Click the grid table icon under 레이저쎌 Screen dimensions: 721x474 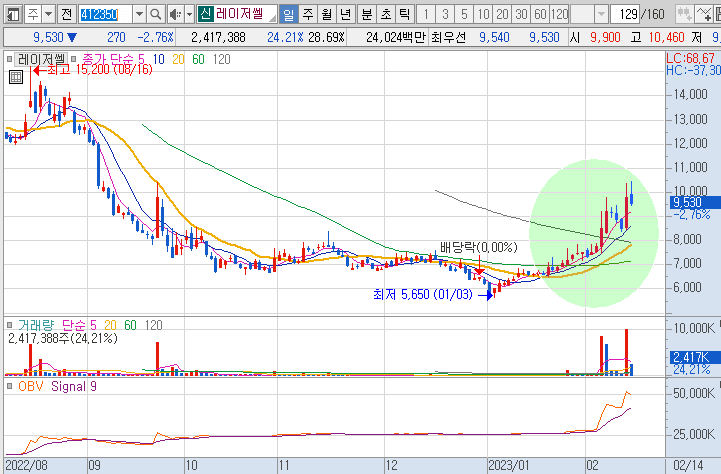tap(16, 77)
